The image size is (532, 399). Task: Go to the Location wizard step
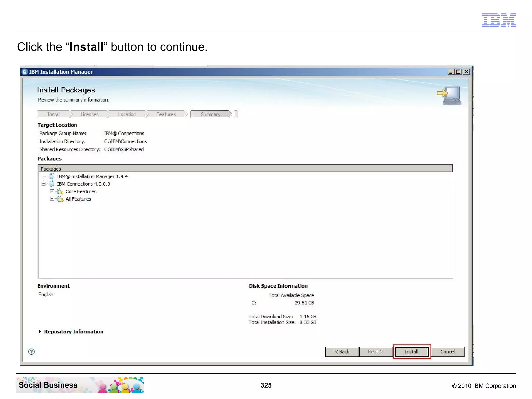click(127, 114)
